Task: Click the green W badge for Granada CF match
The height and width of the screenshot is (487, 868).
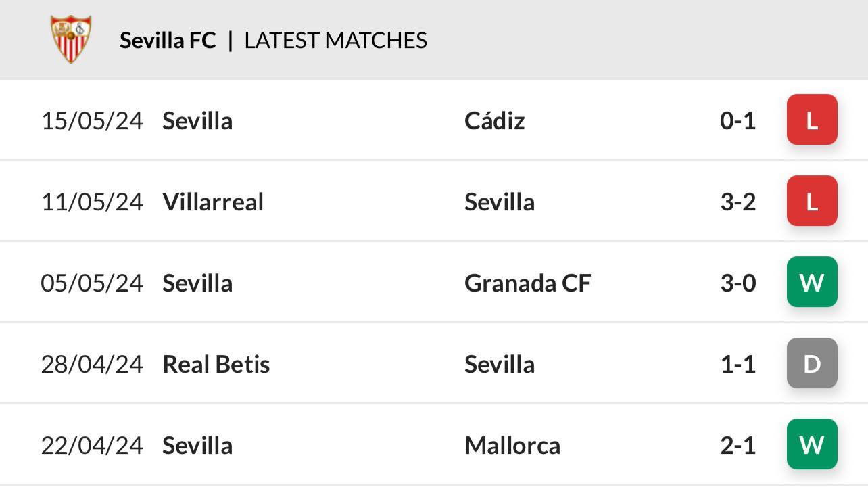Action: pos(812,282)
